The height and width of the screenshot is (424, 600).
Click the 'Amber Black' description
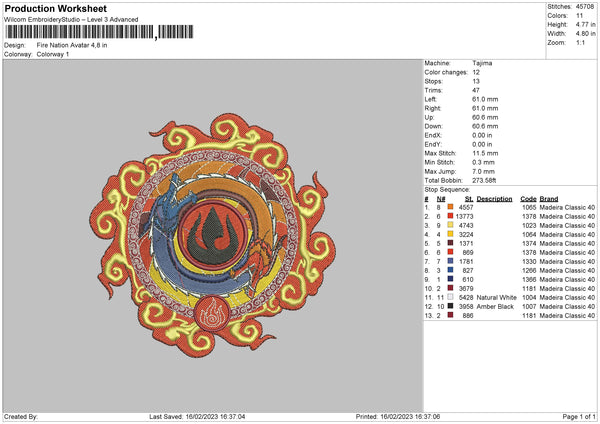495,307
